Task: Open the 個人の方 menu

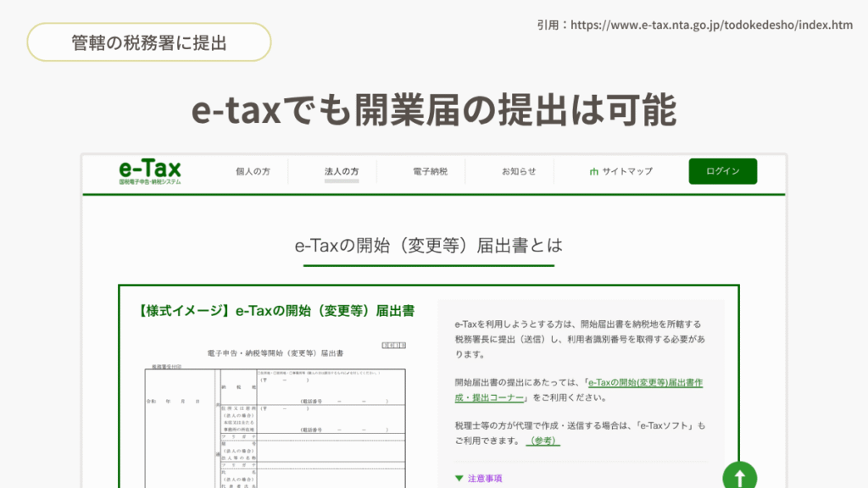Action: [253, 171]
